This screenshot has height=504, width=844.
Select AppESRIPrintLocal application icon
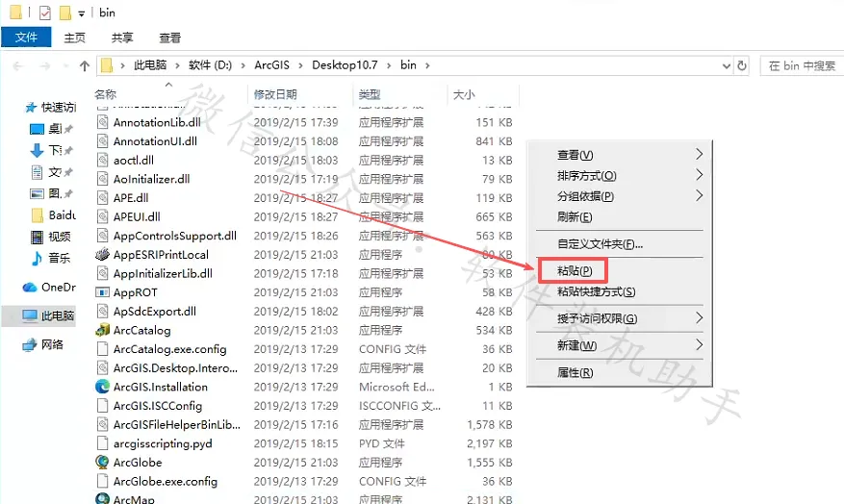point(102,254)
